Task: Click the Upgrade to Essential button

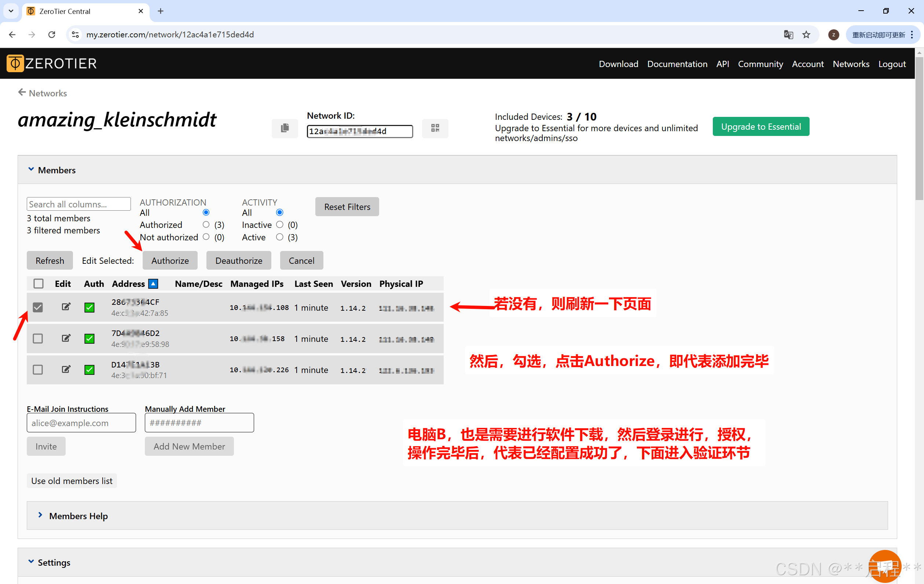Action: pos(761,126)
